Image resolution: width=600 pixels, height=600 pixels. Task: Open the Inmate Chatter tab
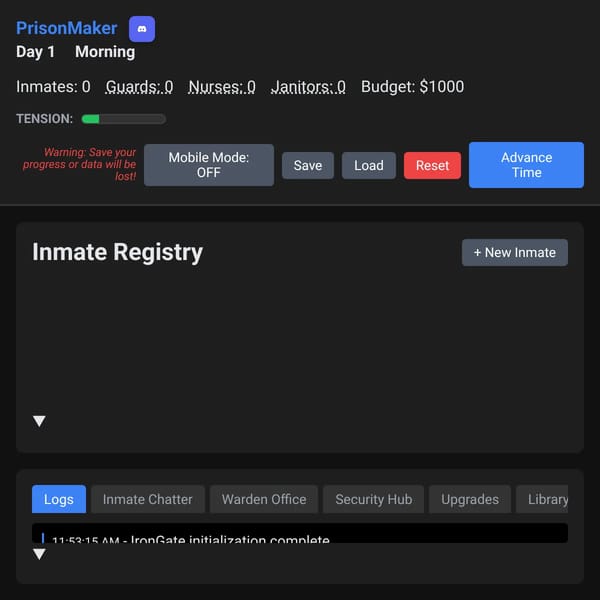point(148,499)
